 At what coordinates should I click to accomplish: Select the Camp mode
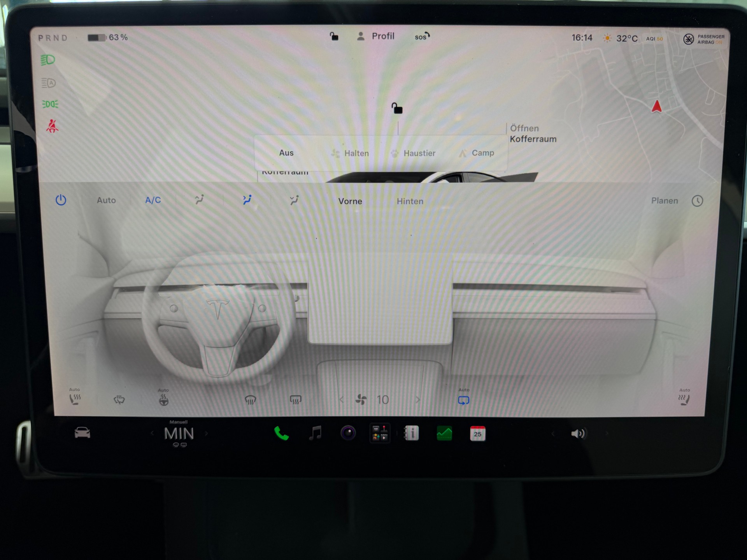(x=476, y=153)
